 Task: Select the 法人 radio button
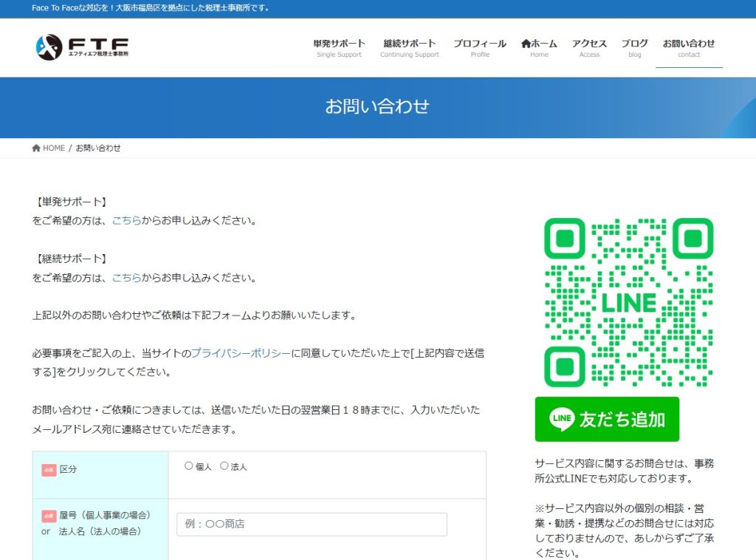click(x=224, y=466)
